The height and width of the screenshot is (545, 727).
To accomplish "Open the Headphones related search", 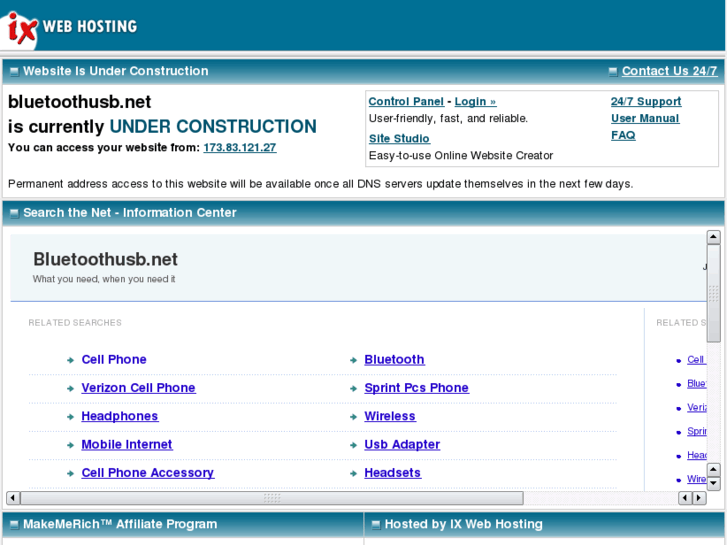I will click(120, 416).
